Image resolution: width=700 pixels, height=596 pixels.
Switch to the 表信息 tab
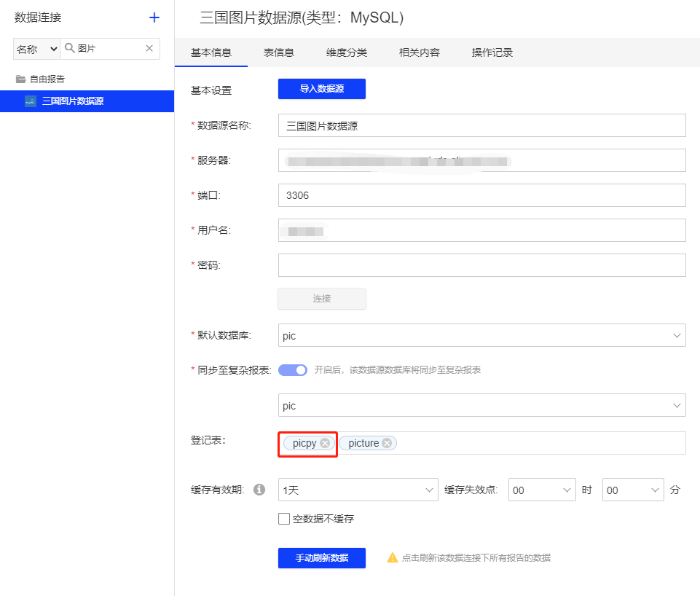pyautogui.click(x=278, y=52)
